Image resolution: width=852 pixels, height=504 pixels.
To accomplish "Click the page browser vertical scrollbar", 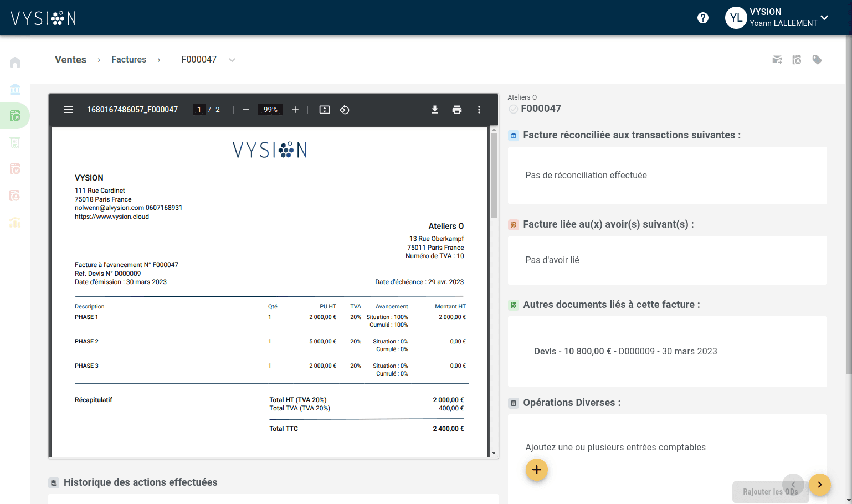I will [849, 205].
